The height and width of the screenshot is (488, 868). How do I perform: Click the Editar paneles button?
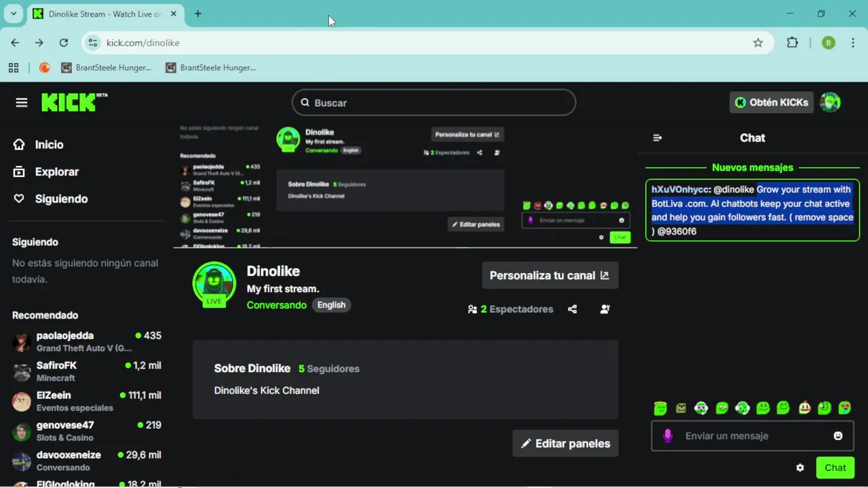tap(566, 443)
